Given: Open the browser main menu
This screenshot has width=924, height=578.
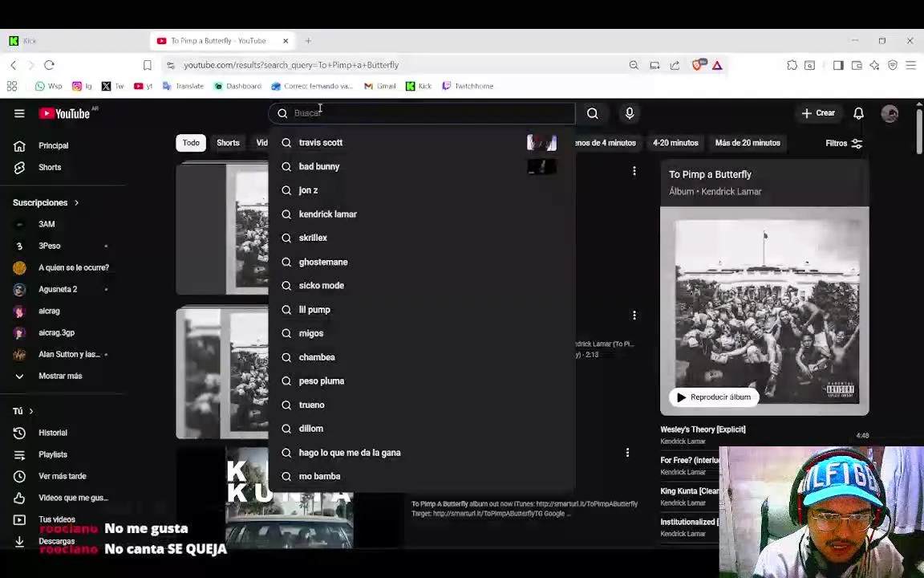Looking at the screenshot, I should pyautogui.click(x=911, y=66).
